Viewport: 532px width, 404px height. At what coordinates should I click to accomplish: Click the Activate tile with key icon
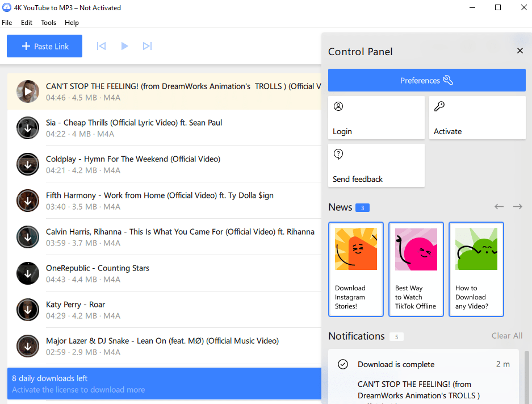point(477,118)
